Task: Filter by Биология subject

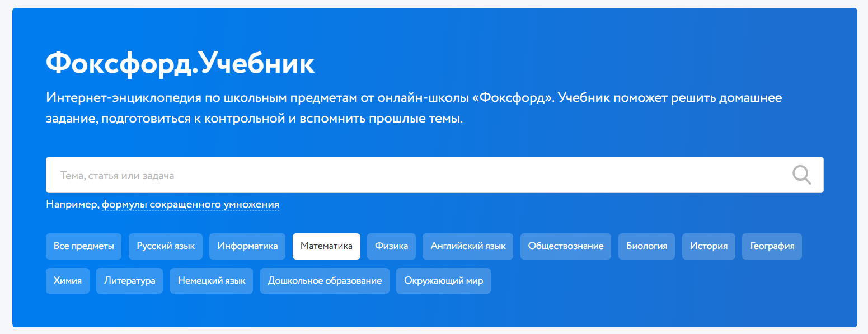Action: pos(646,246)
